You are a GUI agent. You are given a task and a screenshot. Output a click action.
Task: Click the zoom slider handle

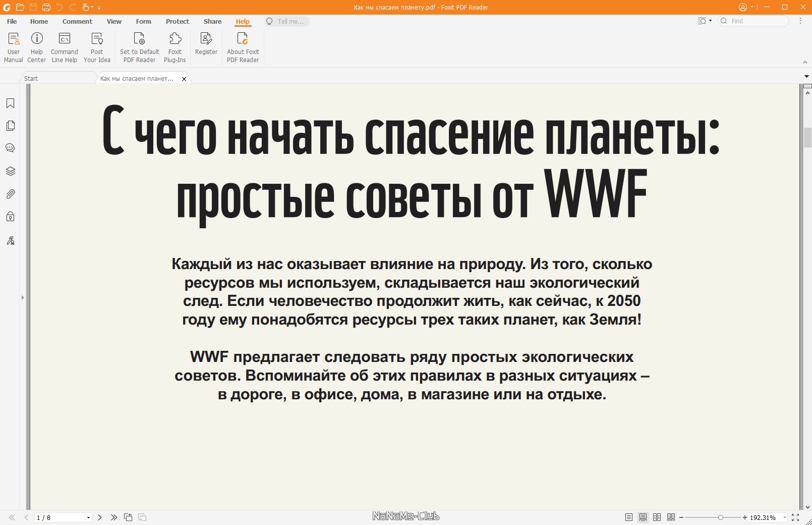(x=721, y=517)
